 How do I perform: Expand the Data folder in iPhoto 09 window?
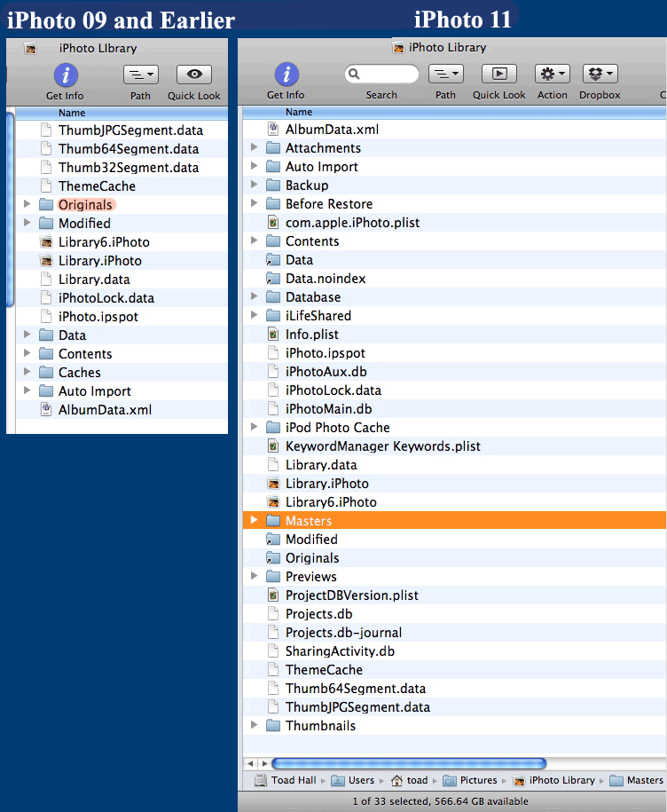[x=27, y=335]
